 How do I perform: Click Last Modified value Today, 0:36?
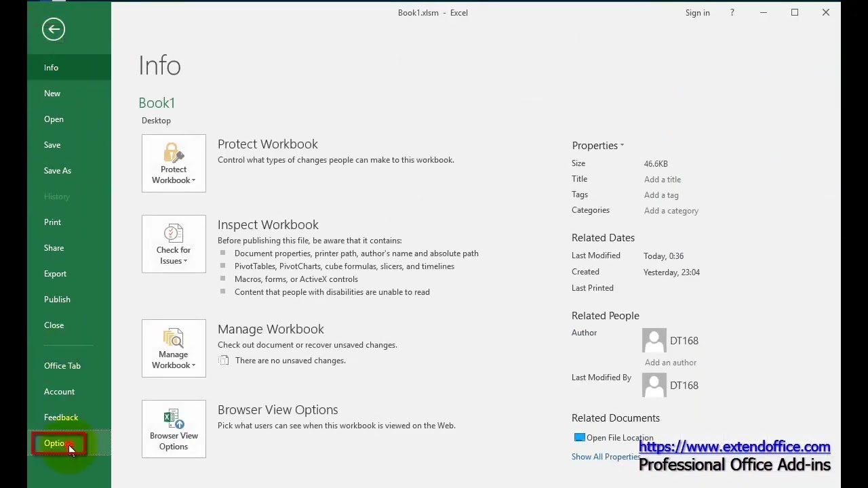[663, 256]
